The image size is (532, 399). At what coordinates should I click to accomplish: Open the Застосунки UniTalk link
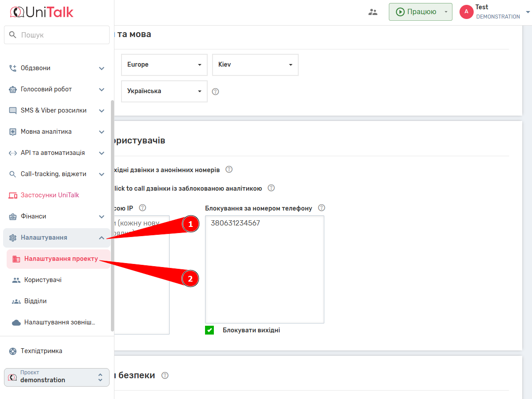pos(50,195)
